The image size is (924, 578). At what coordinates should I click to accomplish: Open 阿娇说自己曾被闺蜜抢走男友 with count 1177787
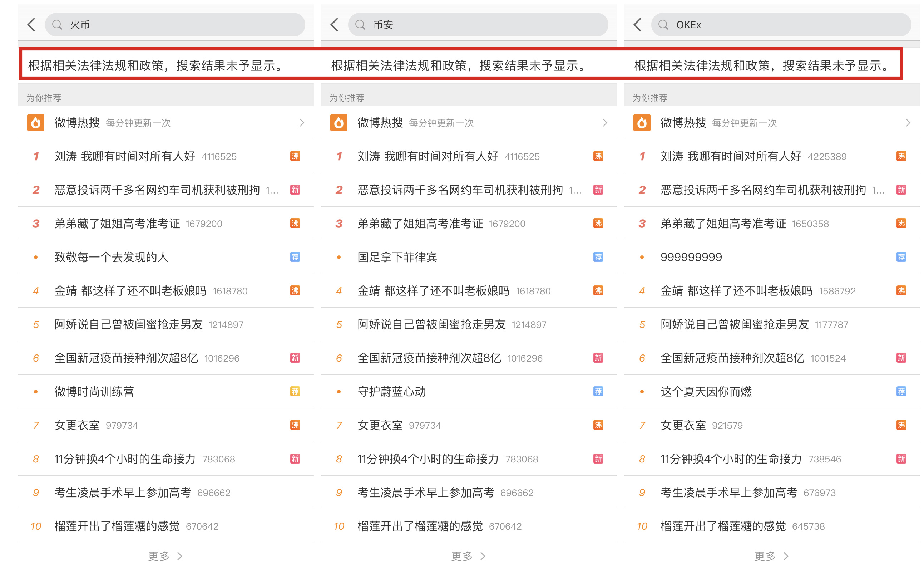point(772,324)
